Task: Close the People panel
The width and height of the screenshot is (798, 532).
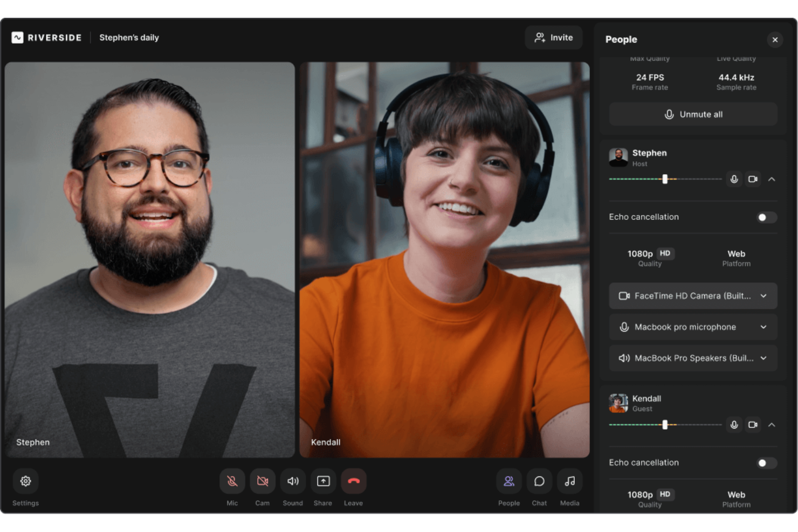Action: click(775, 39)
